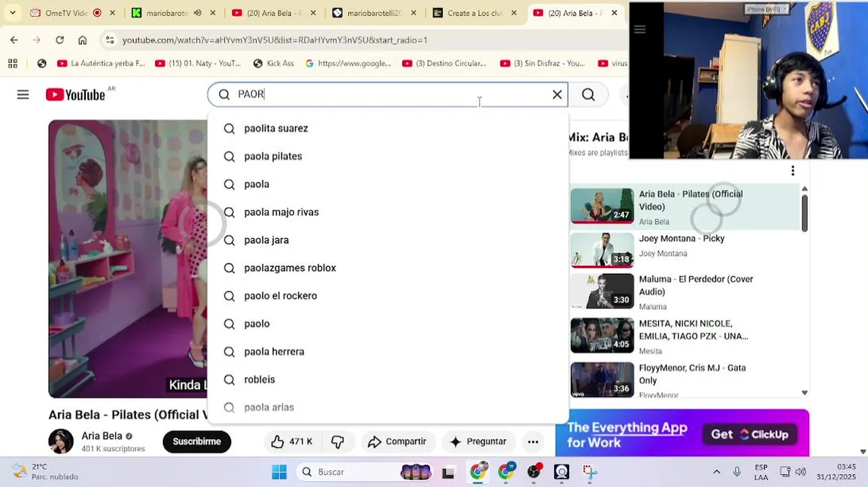Open the site information icon in address bar
The height and width of the screenshot is (487, 868).
click(110, 40)
